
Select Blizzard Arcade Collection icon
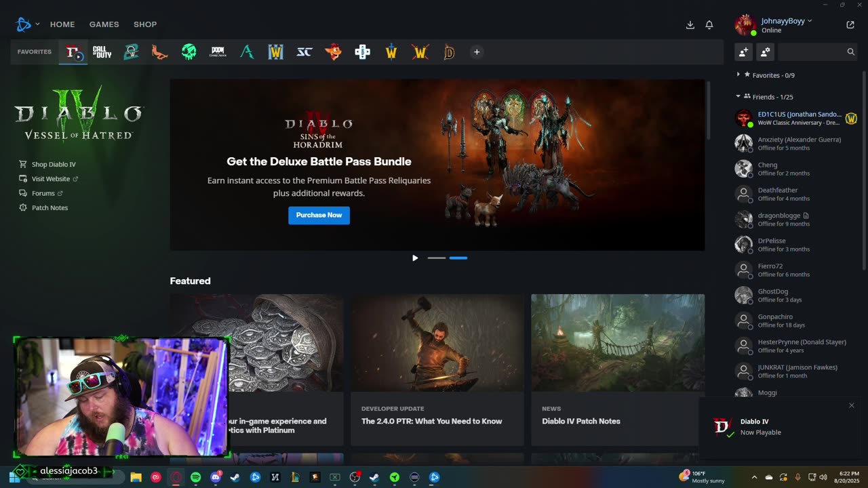click(362, 52)
